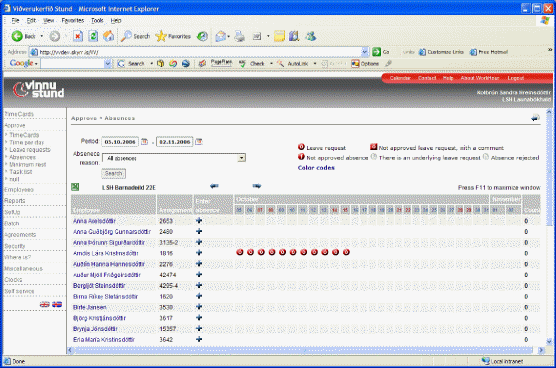The image size is (556, 368).
Task: Open Minimum rest in sidebar
Action: (x=28, y=165)
